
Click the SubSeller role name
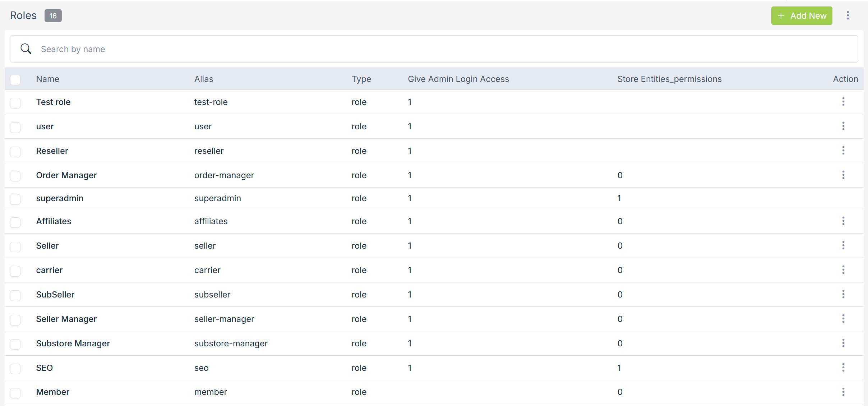pyautogui.click(x=55, y=295)
